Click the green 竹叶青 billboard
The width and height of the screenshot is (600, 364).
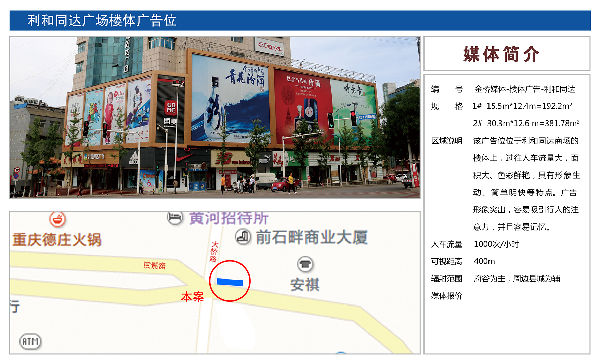(354, 112)
